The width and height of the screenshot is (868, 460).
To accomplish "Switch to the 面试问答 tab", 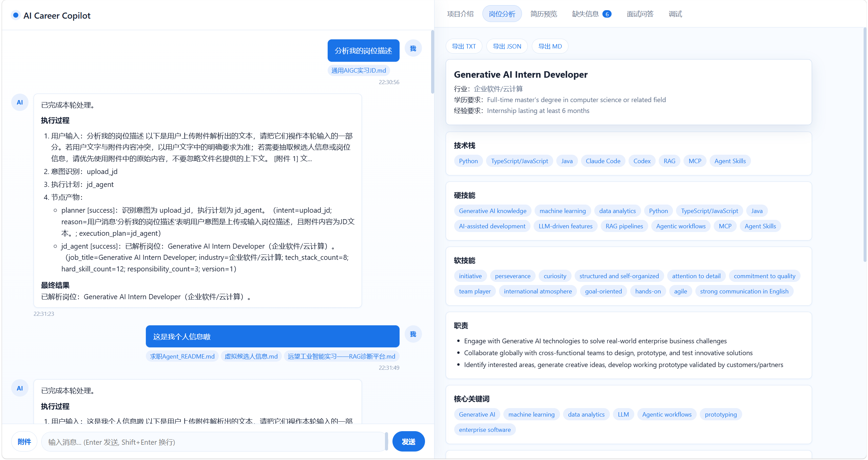I will coord(640,14).
